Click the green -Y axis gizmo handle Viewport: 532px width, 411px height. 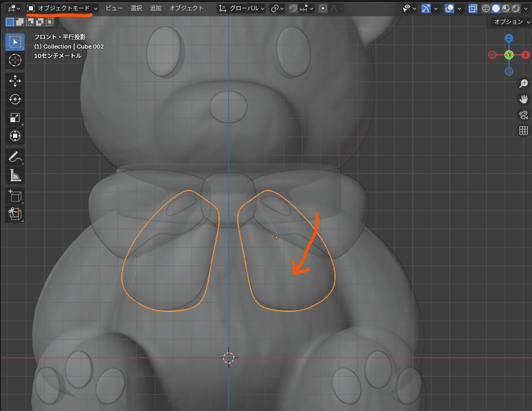click(508, 55)
